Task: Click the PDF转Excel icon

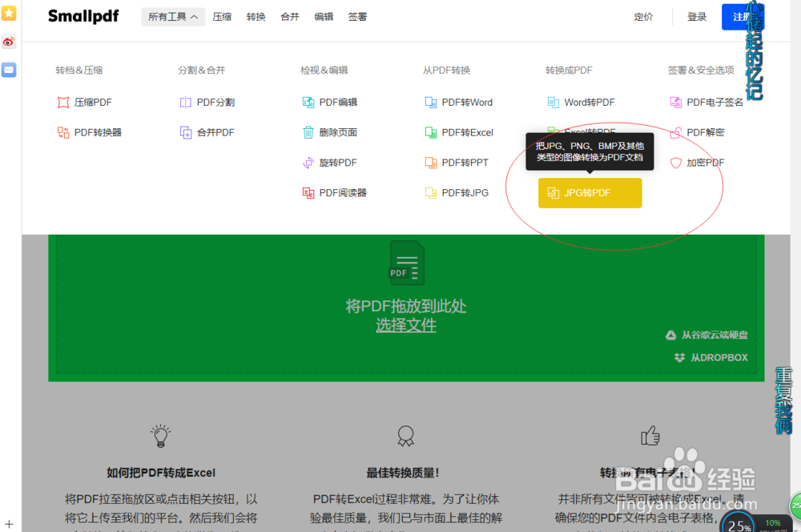Action: click(431, 132)
